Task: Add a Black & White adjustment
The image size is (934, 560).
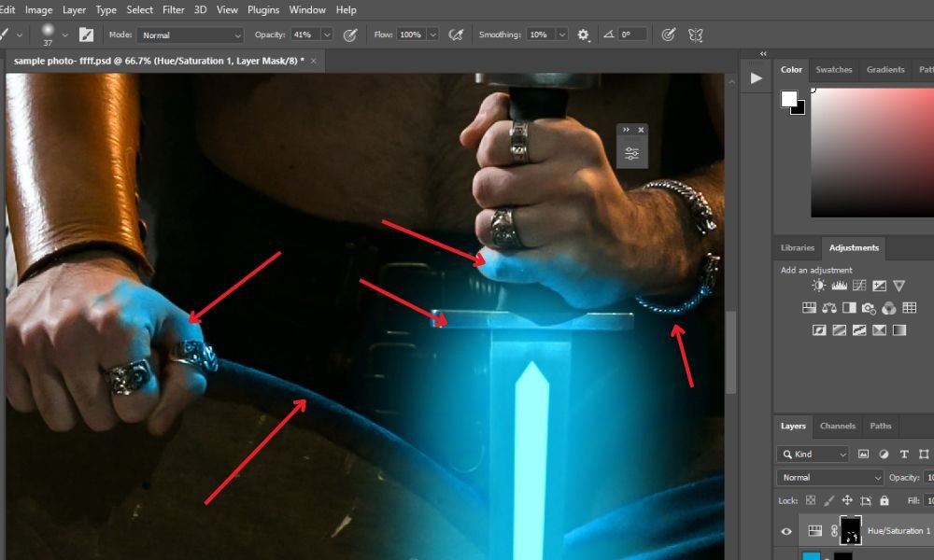Action: click(849, 308)
